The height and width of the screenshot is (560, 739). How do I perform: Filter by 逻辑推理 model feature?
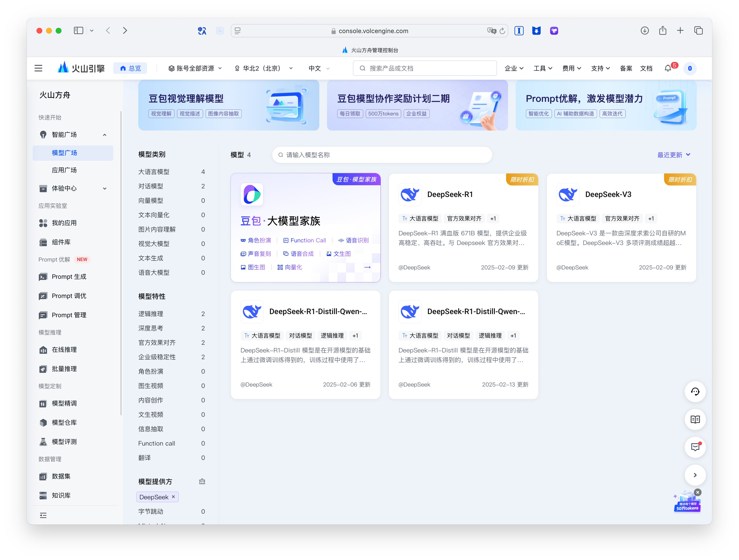[x=151, y=314]
